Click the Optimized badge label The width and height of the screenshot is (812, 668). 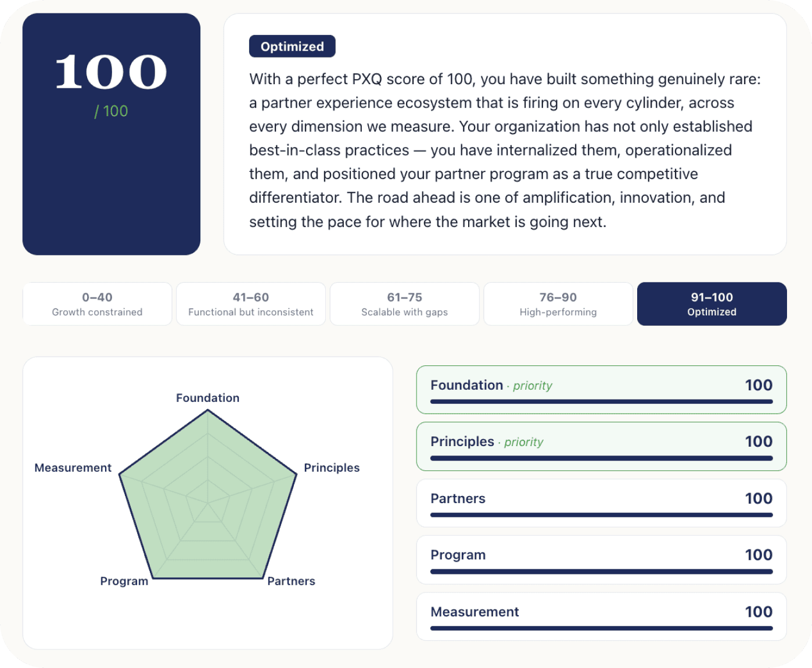point(292,46)
